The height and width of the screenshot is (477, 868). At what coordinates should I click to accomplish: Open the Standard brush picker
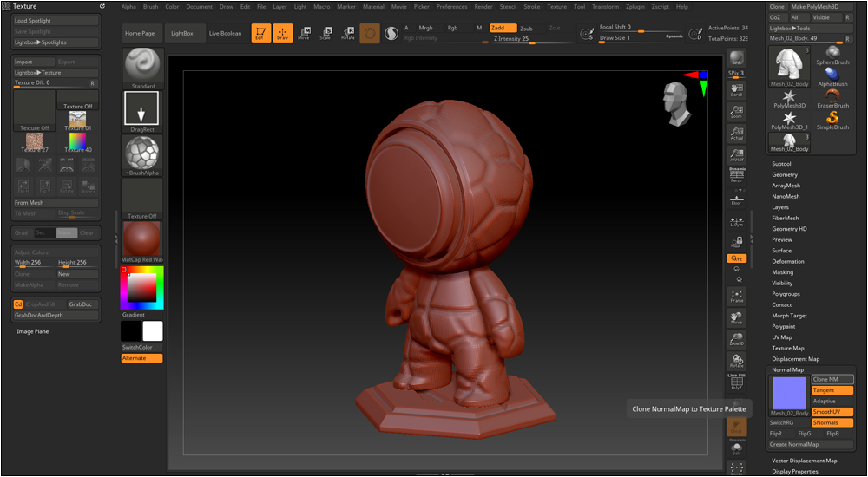click(142, 66)
